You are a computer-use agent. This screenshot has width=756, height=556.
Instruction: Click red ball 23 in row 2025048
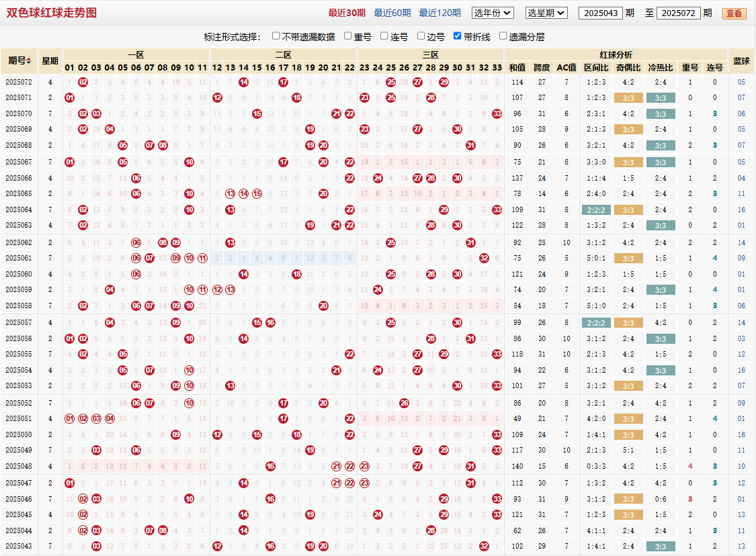pos(364,467)
